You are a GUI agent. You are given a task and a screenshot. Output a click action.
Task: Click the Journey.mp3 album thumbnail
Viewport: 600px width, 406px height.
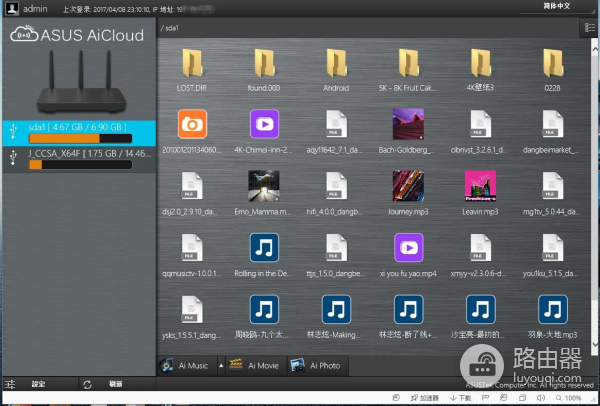408,186
